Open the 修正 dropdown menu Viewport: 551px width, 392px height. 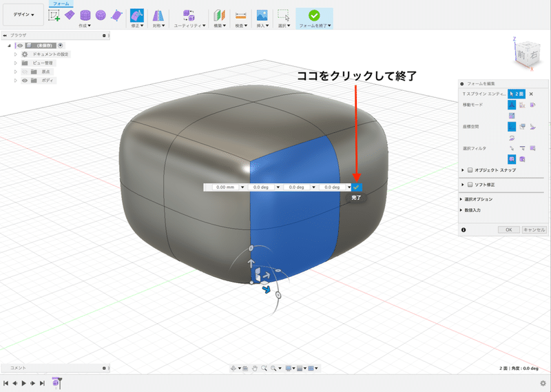coord(137,25)
